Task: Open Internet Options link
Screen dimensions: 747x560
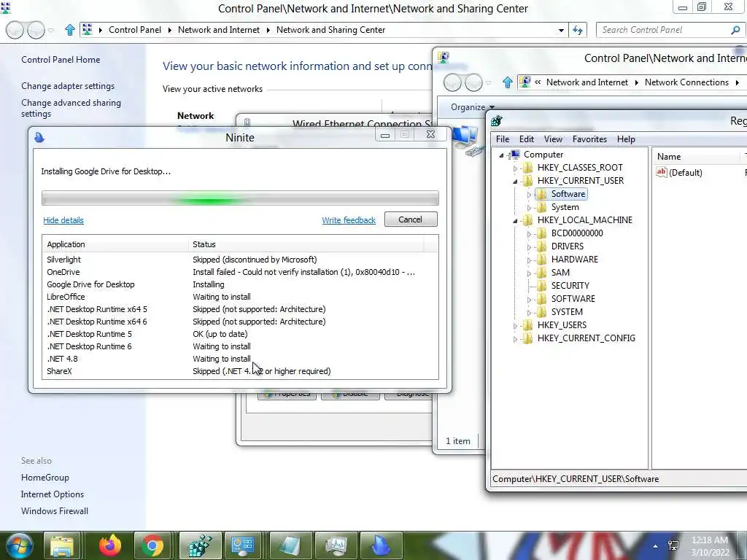Action: click(53, 494)
